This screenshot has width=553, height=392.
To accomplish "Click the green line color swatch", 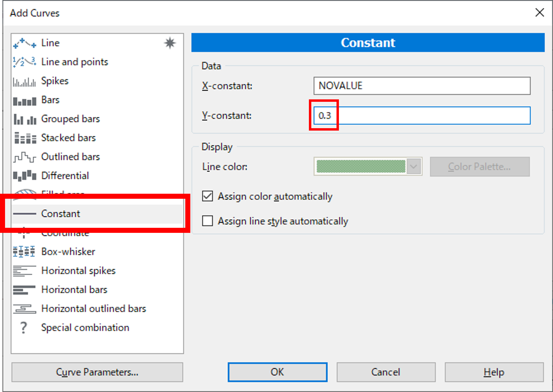I will coord(361,167).
